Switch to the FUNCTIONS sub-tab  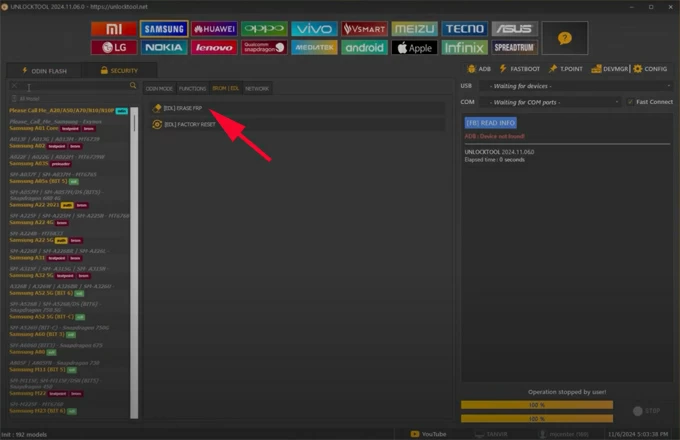pos(192,89)
